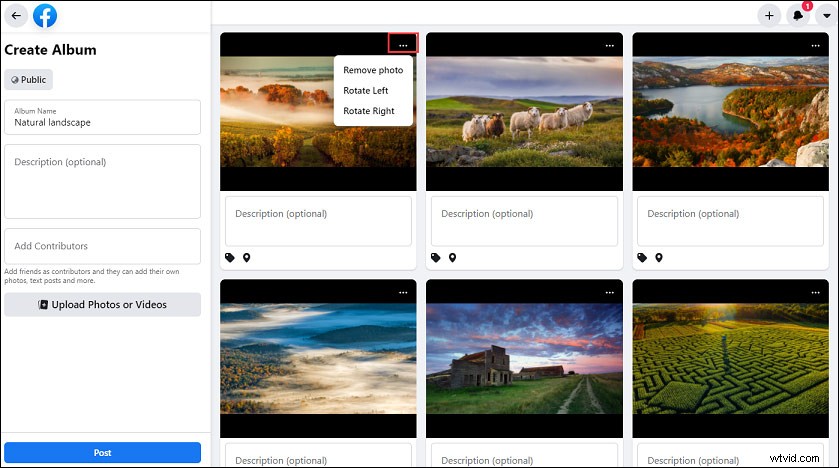Add description under misty hills photo
Viewport: 839px width, 468px height.
pyautogui.click(x=318, y=455)
